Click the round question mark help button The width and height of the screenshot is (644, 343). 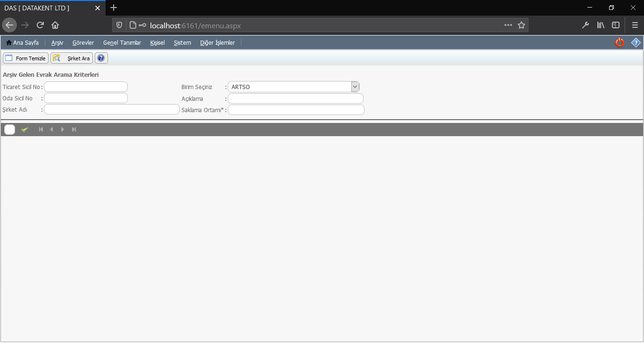101,58
